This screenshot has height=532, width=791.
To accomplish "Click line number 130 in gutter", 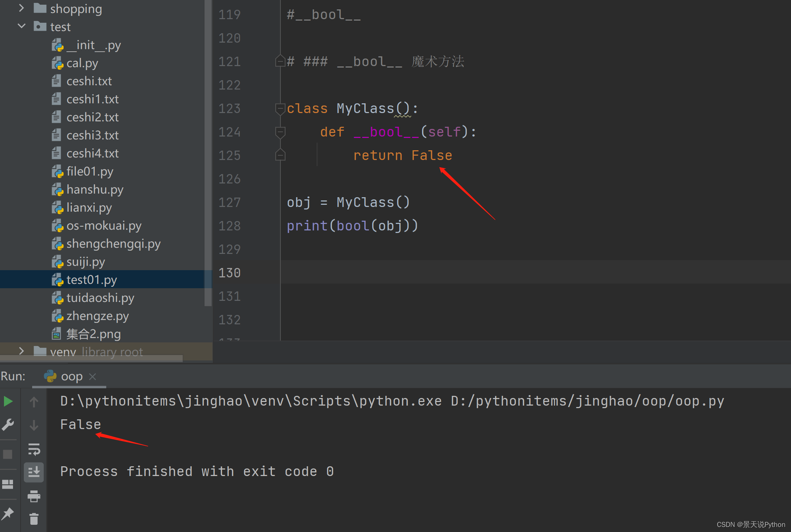I will [229, 273].
